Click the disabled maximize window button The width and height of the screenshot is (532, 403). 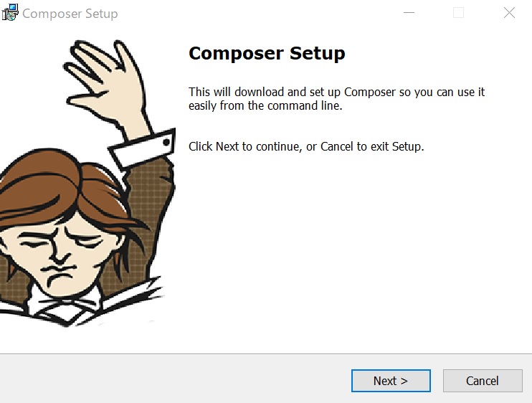tap(458, 13)
